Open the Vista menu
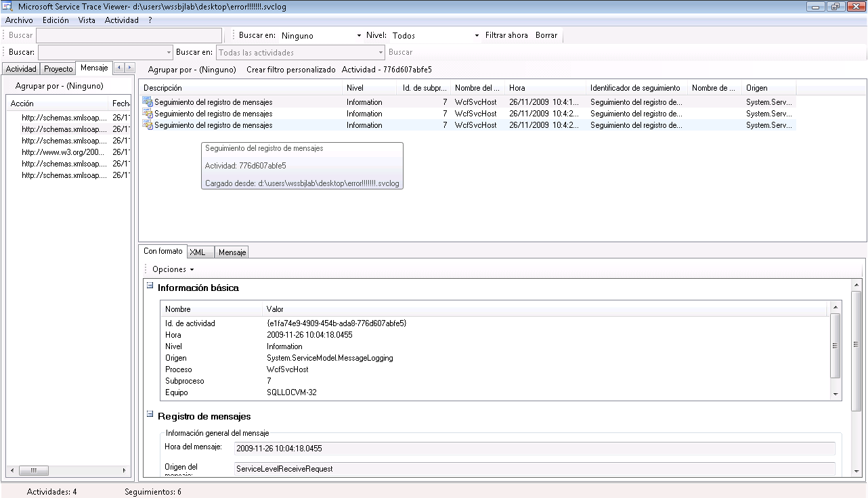Image resolution: width=868 pixels, height=498 pixels. 87,20
